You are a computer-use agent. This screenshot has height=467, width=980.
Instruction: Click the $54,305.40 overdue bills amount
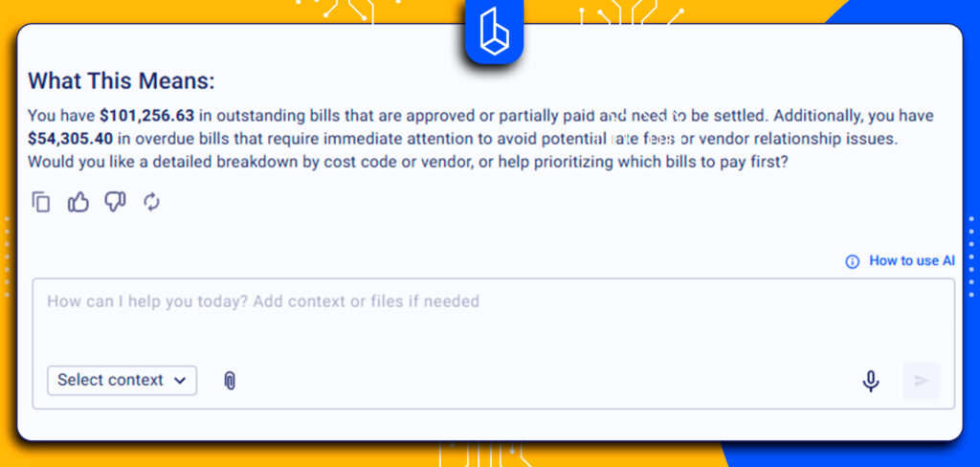(x=70, y=139)
